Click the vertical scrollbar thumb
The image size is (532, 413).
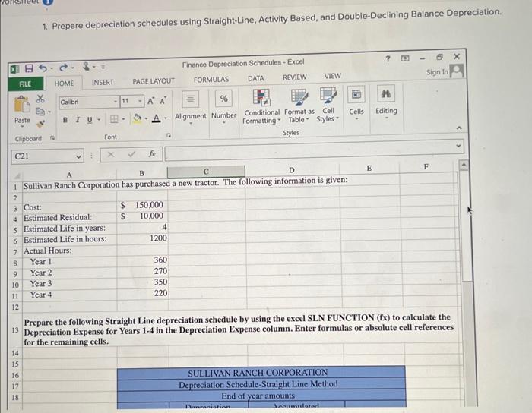(x=466, y=225)
